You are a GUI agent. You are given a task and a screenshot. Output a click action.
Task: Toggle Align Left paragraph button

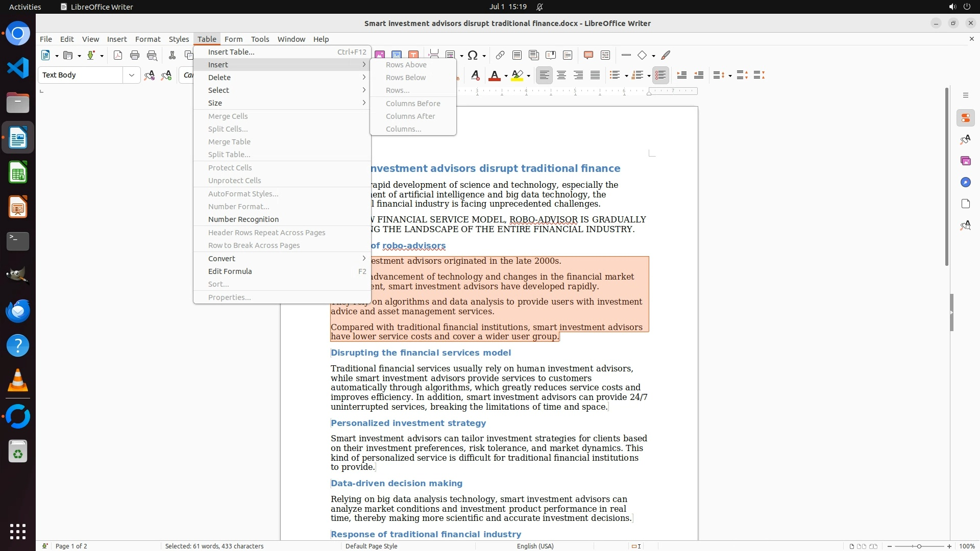(545, 76)
